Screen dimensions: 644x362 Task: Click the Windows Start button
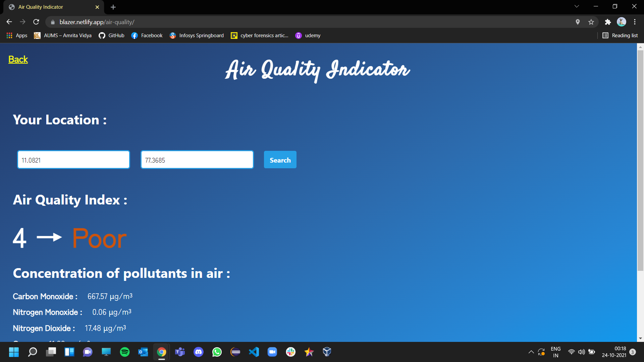[14, 352]
